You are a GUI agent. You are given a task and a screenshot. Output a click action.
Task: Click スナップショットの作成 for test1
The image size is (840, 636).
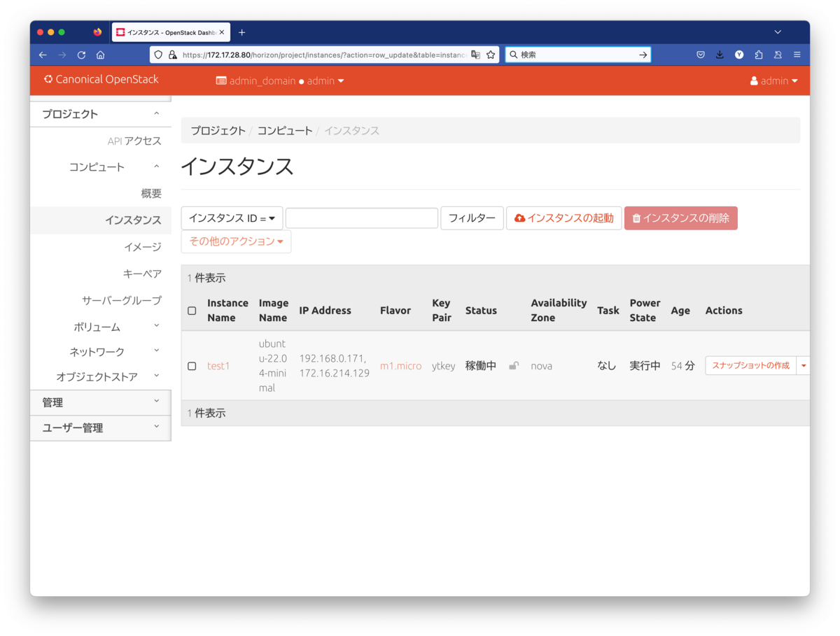coord(750,366)
